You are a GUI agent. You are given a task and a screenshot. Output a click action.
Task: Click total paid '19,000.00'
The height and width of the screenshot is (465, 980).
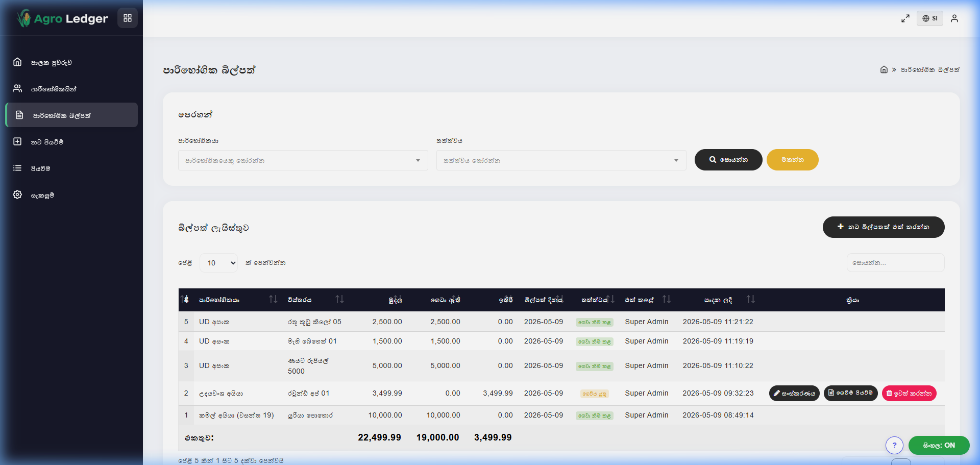[437, 437]
